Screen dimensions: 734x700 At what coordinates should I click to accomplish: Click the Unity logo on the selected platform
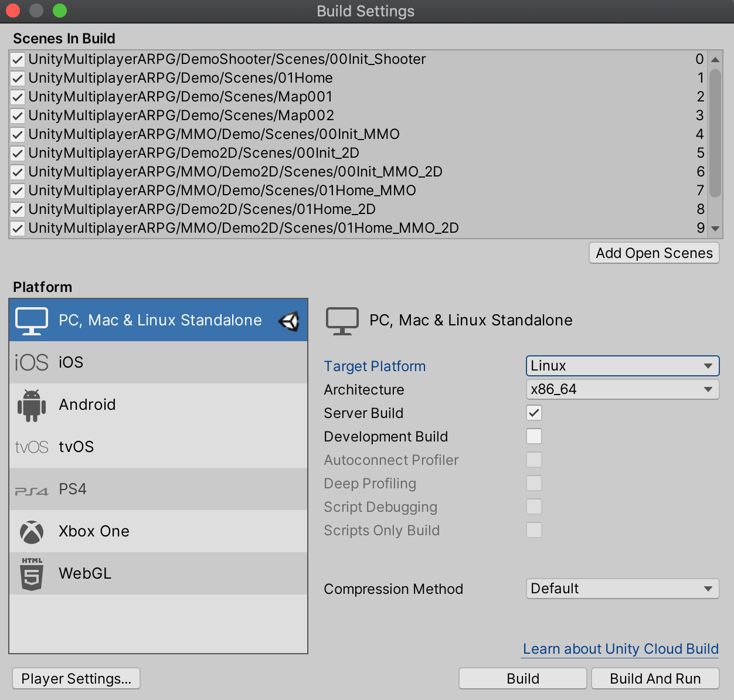tap(288, 322)
